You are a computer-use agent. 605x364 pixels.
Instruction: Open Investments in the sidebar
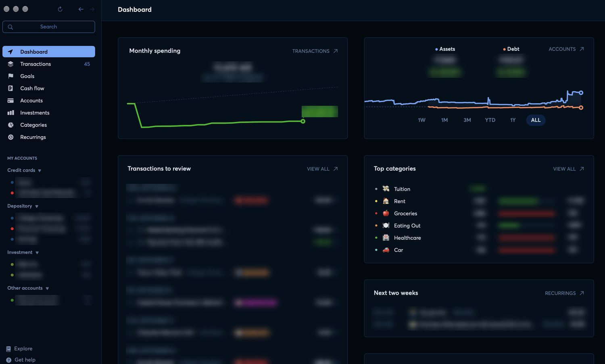click(49, 113)
